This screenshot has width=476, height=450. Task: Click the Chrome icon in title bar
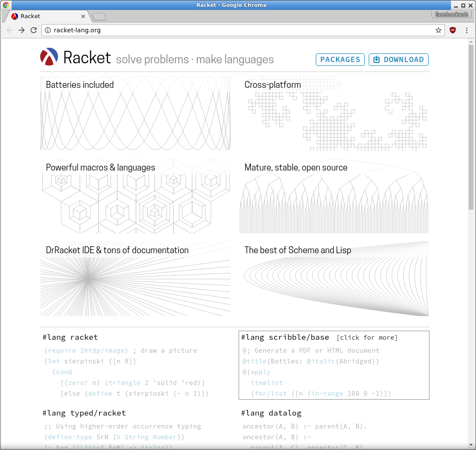(x=6, y=5)
